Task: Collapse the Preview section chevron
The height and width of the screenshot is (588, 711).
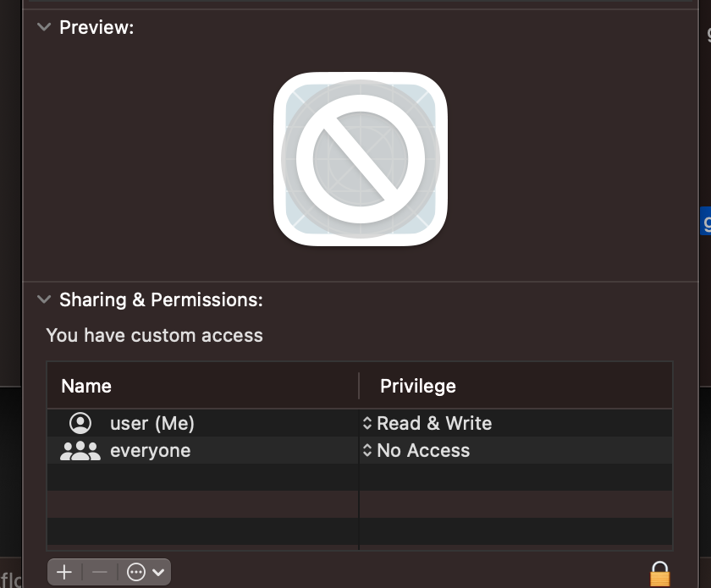Action: [44, 27]
